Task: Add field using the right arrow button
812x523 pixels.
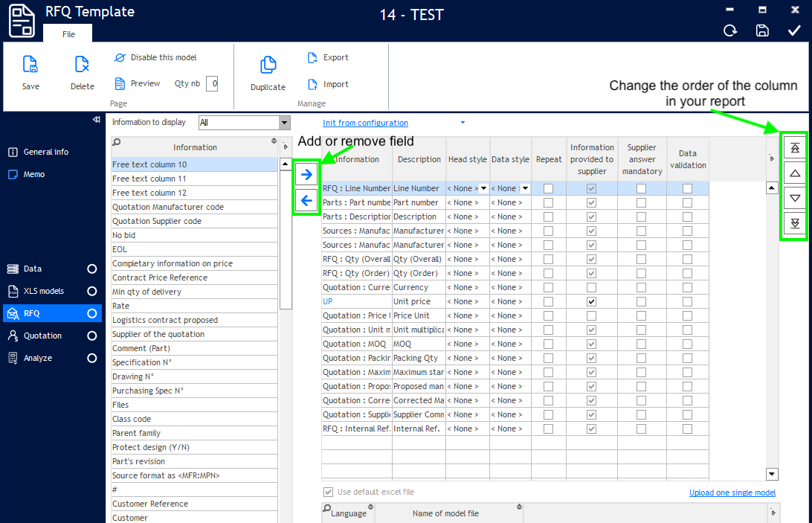Action: [x=306, y=174]
